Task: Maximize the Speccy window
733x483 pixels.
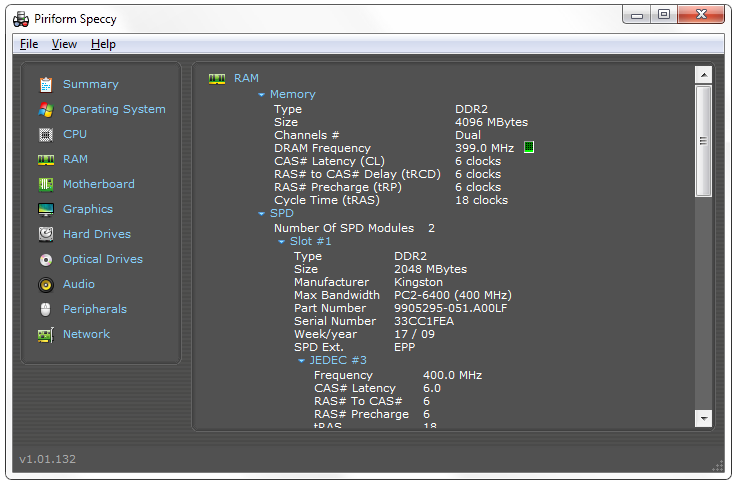Action: (x=664, y=14)
